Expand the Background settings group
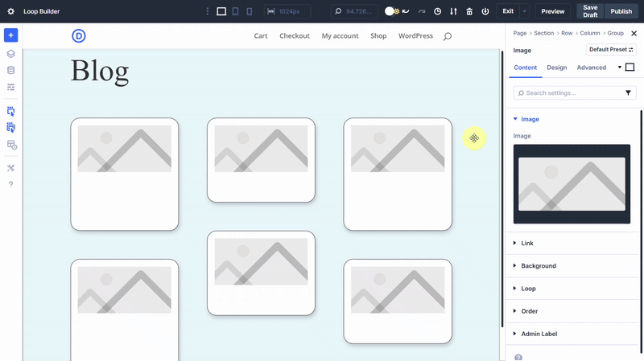This screenshot has height=361, width=644. [x=539, y=266]
